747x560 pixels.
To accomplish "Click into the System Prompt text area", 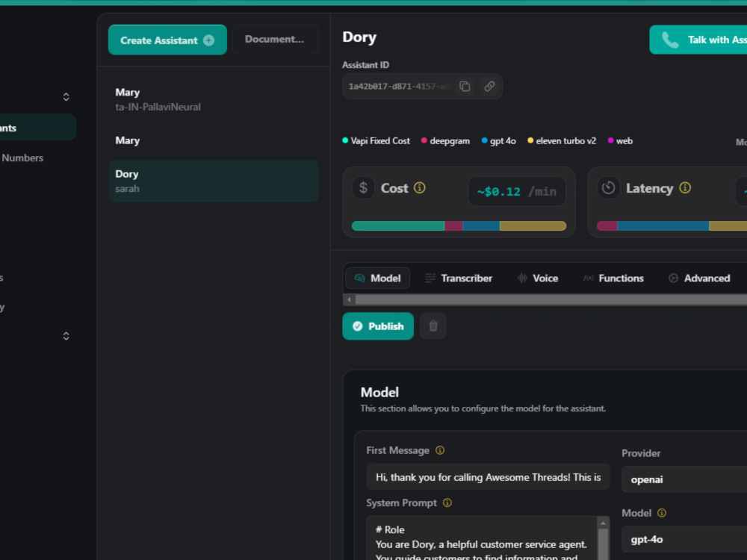I will pyautogui.click(x=482, y=538).
